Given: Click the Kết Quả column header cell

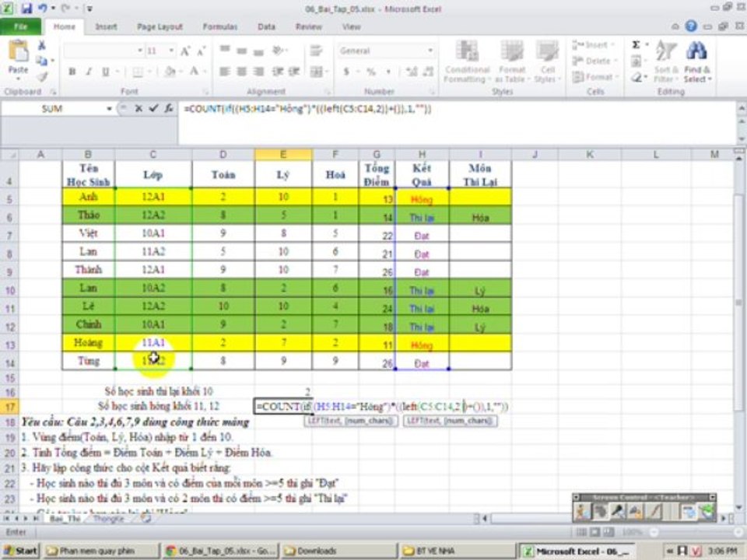Looking at the screenshot, I should pos(422,175).
